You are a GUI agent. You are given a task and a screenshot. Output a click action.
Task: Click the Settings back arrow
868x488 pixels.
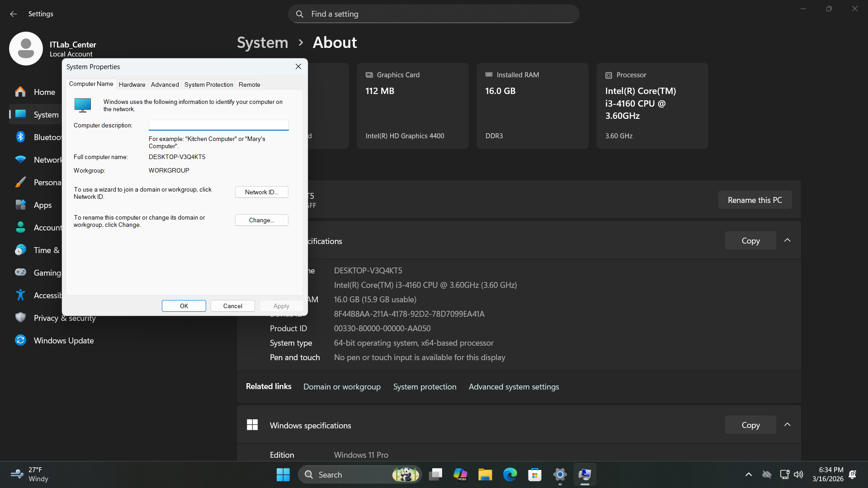14,14
